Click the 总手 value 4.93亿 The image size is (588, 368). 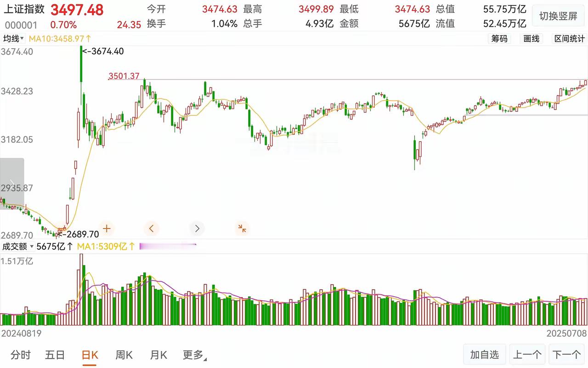pyautogui.click(x=319, y=23)
